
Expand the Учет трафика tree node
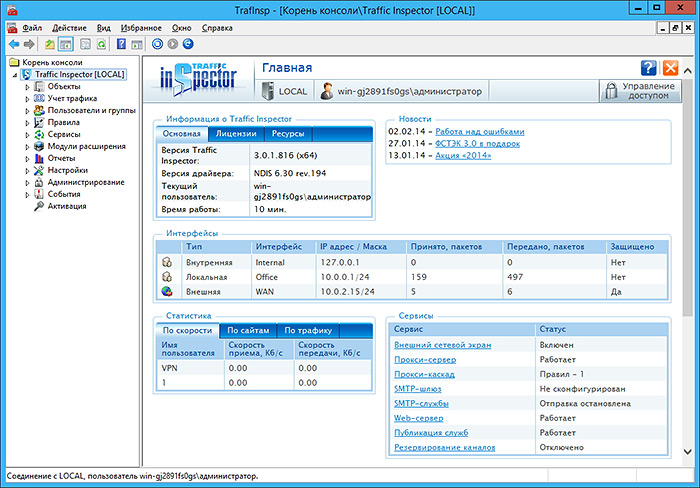pyautogui.click(x=27, y=99)
